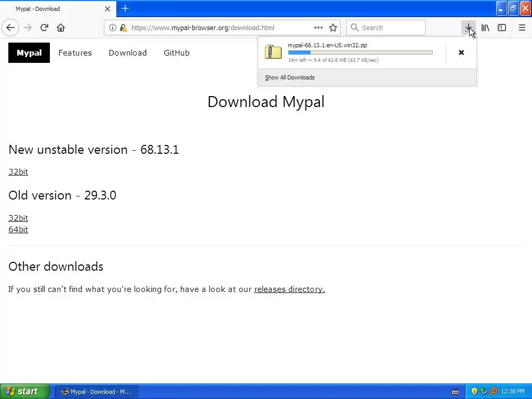Click the forward navigation arrow
The width and height of the screenshot is (532, 399).
28,28
